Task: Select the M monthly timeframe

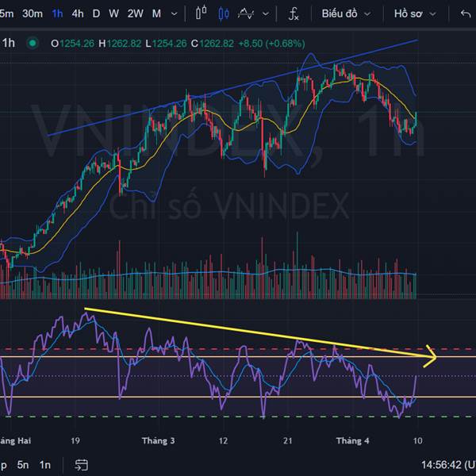Action: tap(156, 13)
